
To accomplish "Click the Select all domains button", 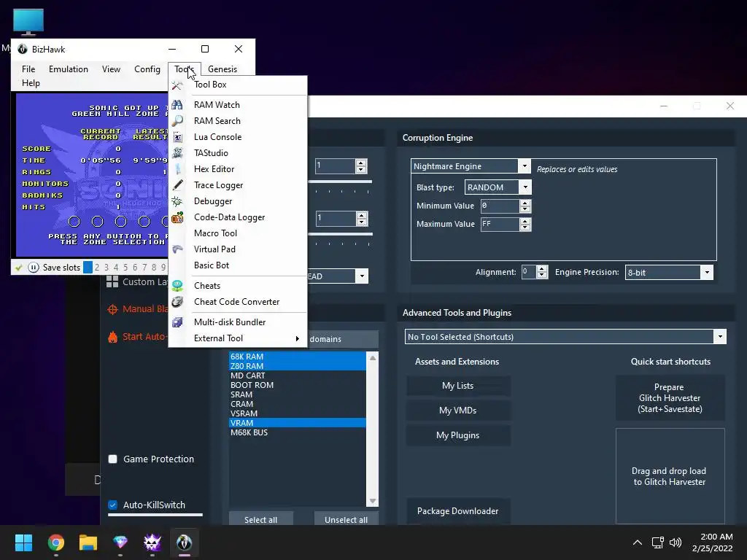I will tap(260, 519).
